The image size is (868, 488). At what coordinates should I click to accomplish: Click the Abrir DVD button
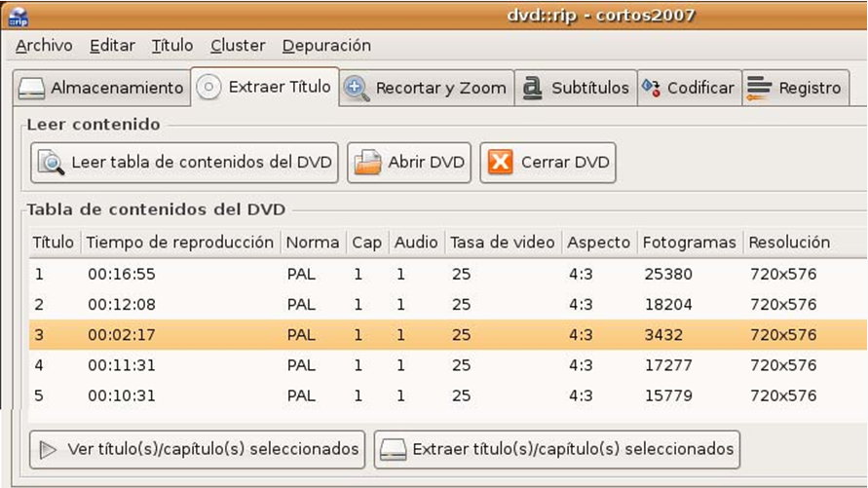pyautogui.click(x=409, y=163)
